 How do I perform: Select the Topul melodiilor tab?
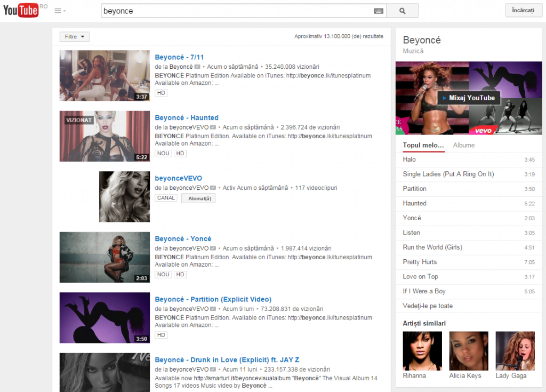(423, 145)
